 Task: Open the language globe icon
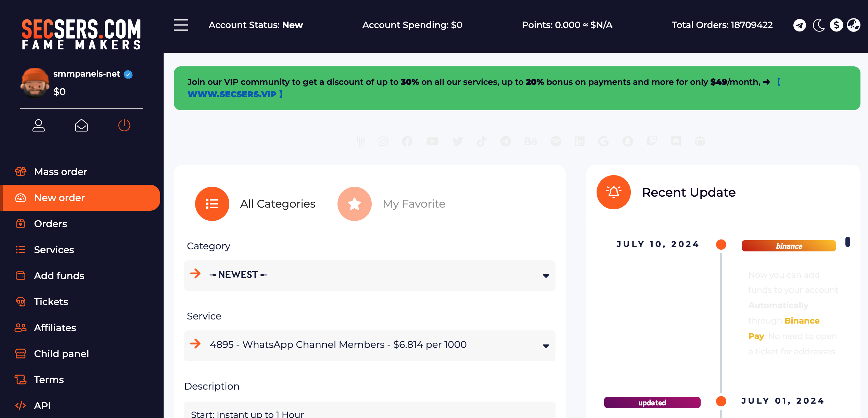[x=854, y=25]
